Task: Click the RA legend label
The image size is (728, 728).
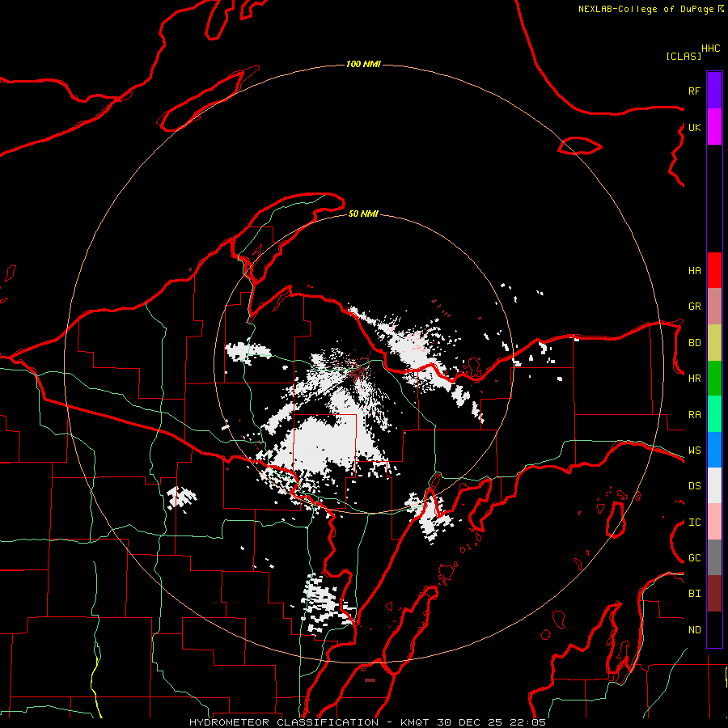Action: tap(694, 414)
